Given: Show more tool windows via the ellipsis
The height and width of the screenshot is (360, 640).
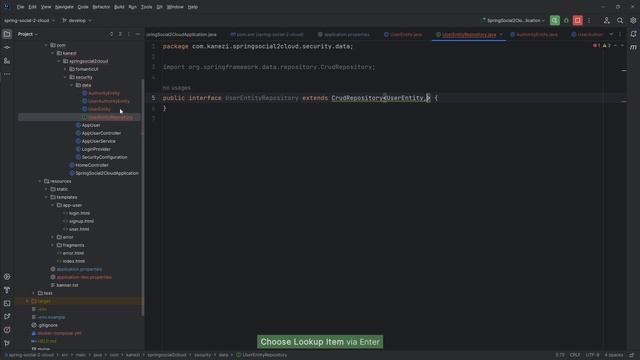Looking at the screenshot, I should coord(7,74).
